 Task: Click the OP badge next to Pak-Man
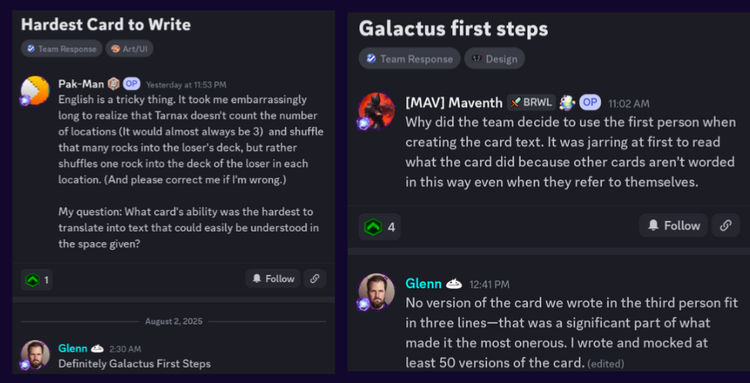tap(132, 84)
